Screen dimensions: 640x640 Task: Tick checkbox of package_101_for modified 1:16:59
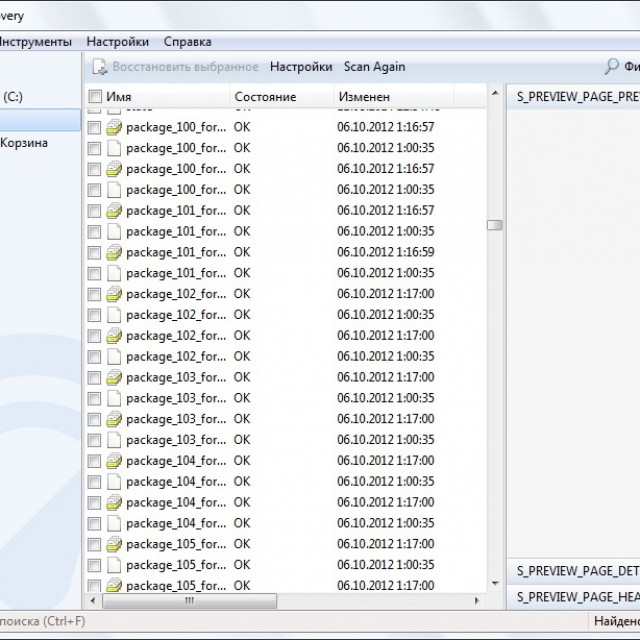point(95,252)
